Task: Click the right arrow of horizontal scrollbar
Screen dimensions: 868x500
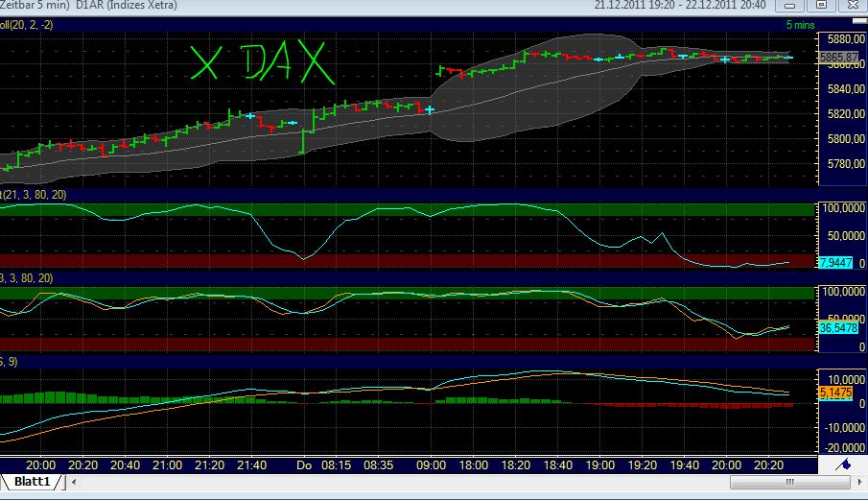Action: coord(858,481)
